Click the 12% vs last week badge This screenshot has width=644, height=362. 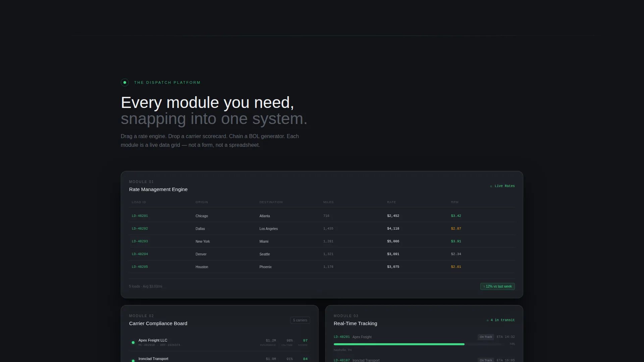[x=497, y=287]
